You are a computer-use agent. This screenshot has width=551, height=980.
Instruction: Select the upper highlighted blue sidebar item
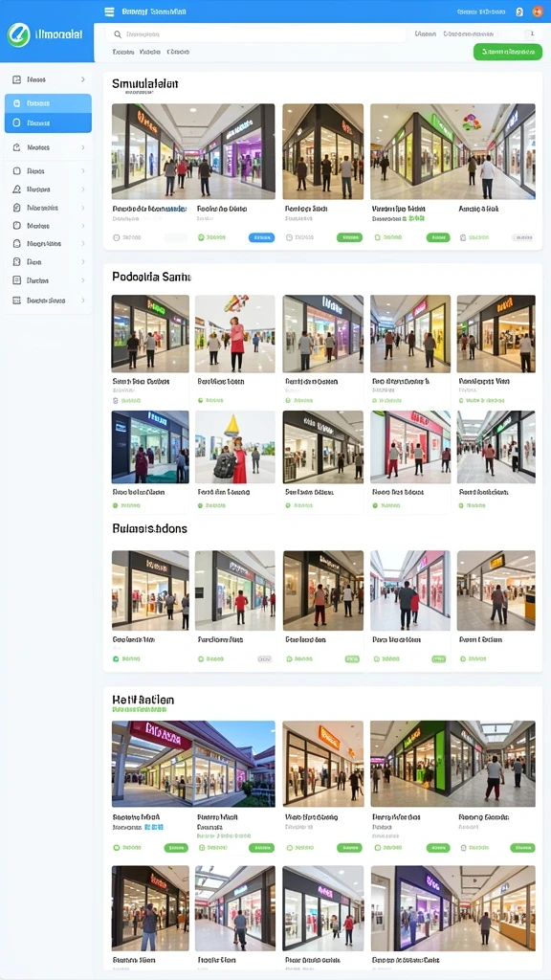(x=48, y=103)
